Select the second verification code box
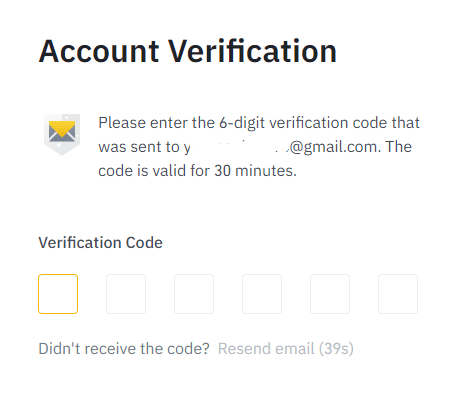Image resolution: width=456 pixels, height=416 pixels. (126, 294)
